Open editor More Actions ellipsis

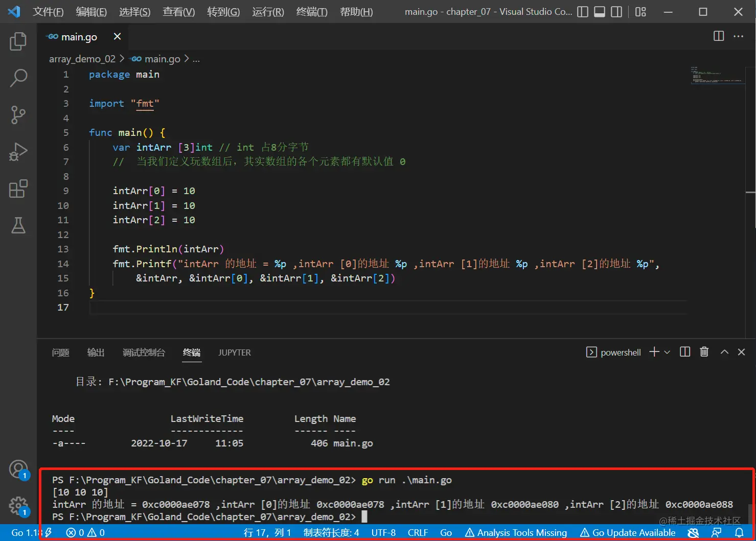click(739, 36)
